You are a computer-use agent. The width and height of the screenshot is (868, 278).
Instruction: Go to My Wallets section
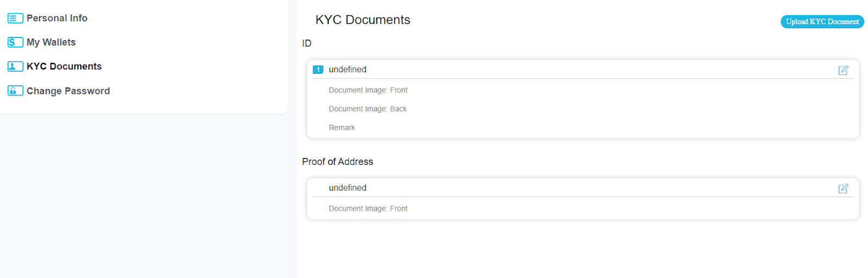click(x=51, y=42)
